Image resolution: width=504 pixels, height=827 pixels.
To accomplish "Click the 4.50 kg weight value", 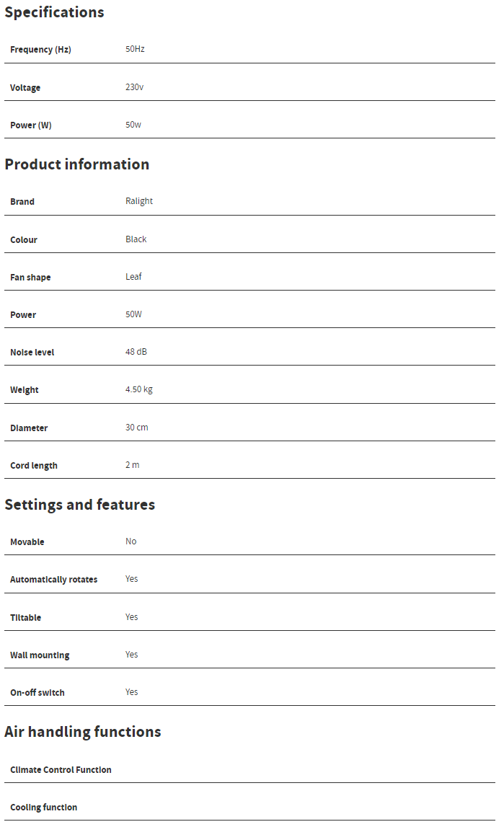I will click(x=139, y=389).
